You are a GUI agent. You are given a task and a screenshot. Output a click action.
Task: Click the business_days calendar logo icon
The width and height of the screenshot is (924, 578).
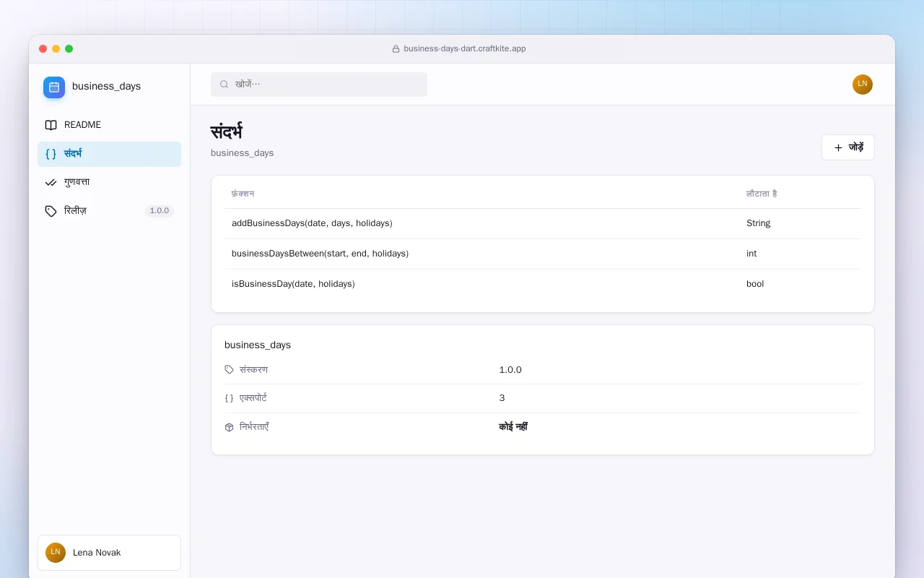tap(54, 87)
